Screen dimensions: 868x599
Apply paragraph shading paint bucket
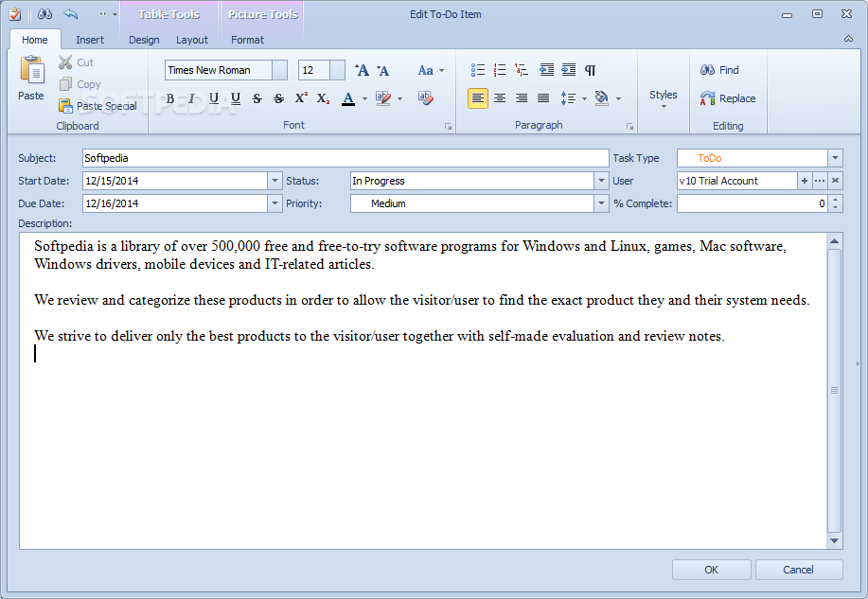point(602,98)
